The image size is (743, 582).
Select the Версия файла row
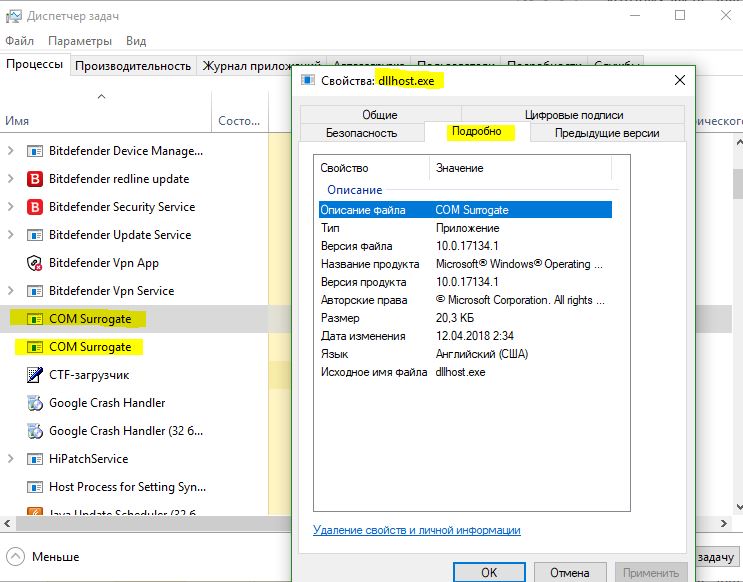[465, 246]
